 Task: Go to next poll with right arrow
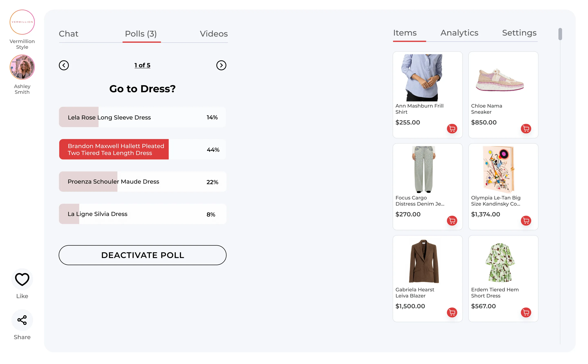click(221, 65)
